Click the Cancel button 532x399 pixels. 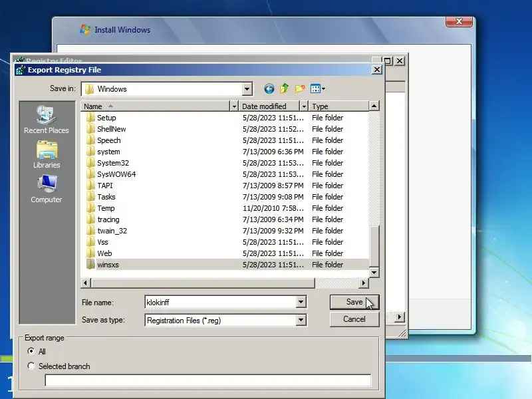(354, 319)
